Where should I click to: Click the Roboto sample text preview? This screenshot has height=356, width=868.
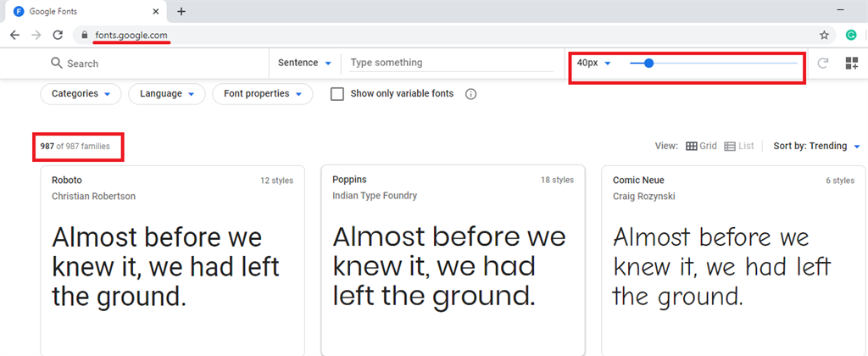coord(165,267)
